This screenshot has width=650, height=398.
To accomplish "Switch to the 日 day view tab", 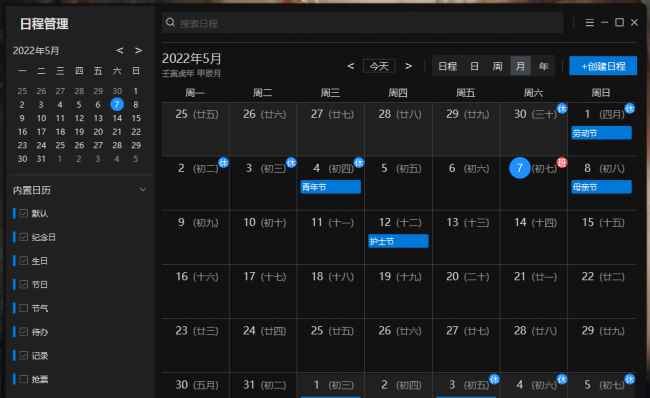I will pyautogui.click(x=474, y=66).
